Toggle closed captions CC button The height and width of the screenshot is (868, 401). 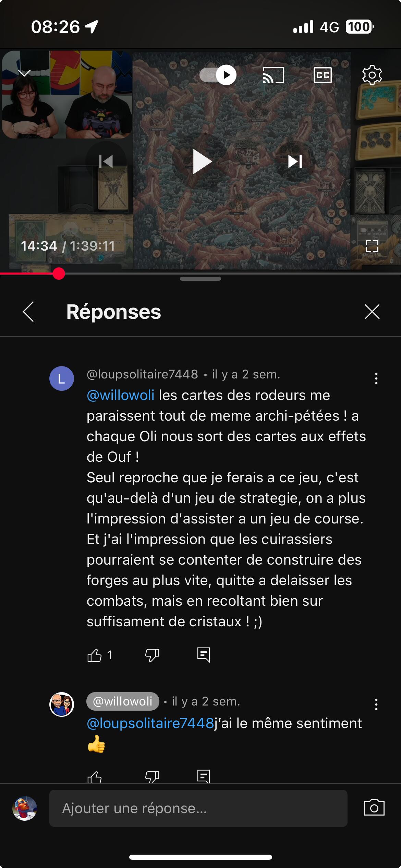click(x=323, y=75)
